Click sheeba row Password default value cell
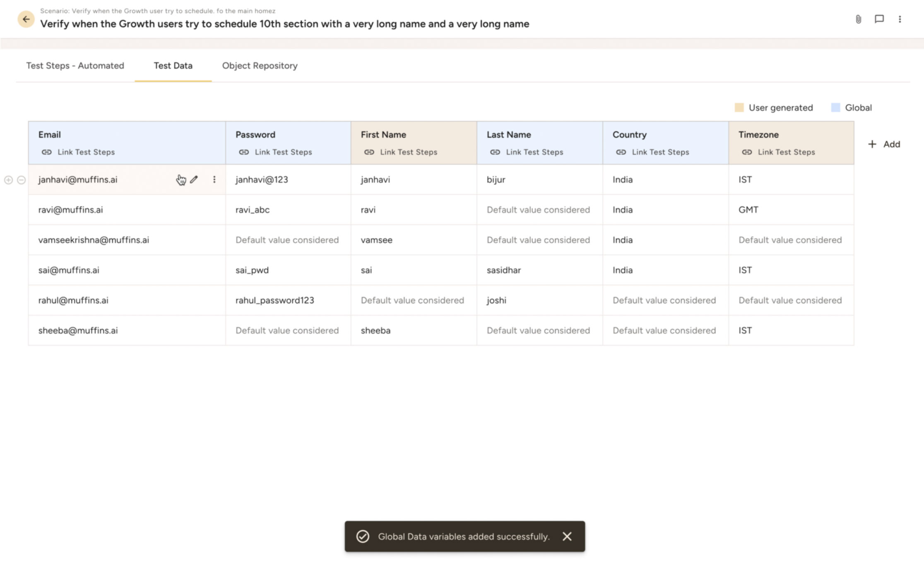Screen dimensions: 924x575 [x=287, y=331]
